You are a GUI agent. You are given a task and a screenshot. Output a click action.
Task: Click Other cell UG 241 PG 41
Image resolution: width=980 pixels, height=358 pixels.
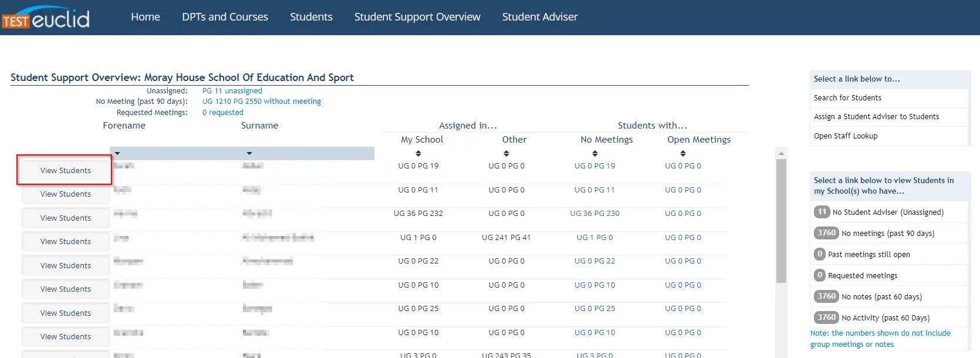pyautogui.click(x=506, y=238)
